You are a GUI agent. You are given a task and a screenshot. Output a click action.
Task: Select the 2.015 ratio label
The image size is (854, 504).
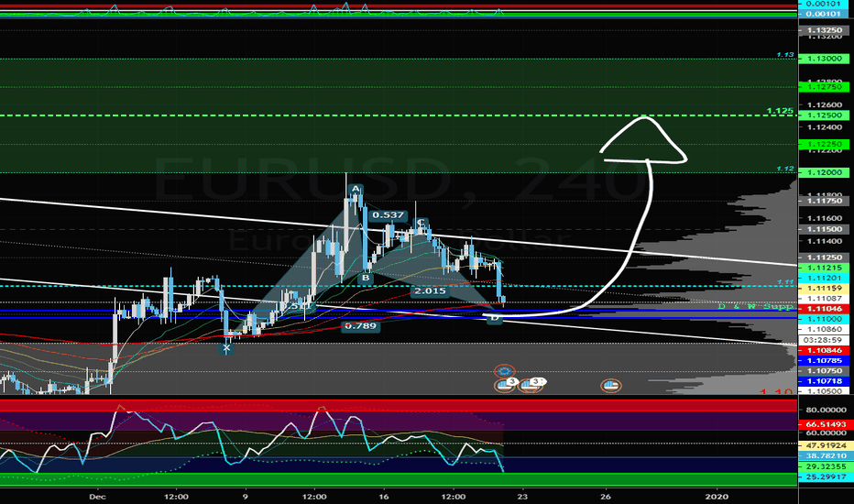[x=429, y=291]
